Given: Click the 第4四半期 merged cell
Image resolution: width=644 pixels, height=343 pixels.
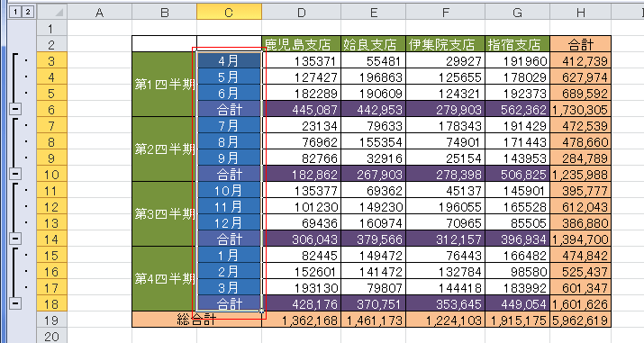Looking at the screenshot, I should point(164,279).
